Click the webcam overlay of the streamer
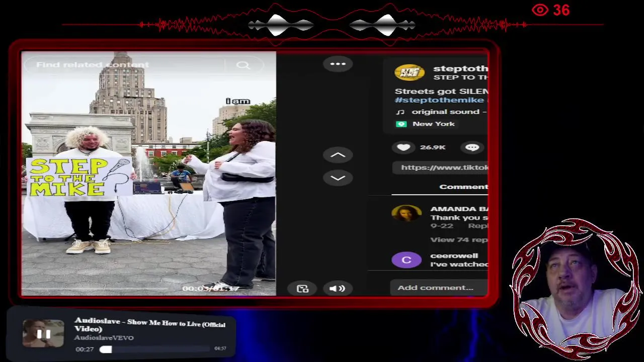644x362 pixels. click(x=575, y=290)
